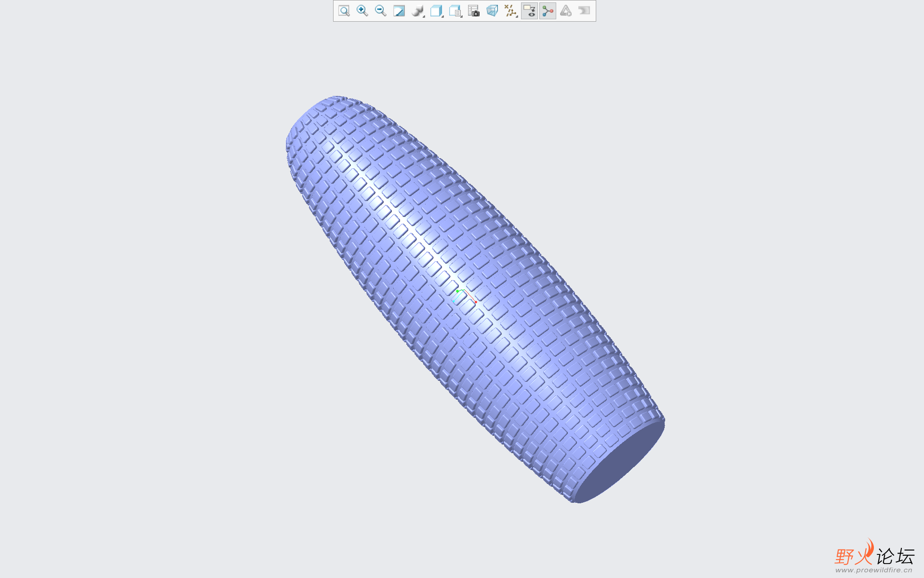Select the triangular annotation tool icon
The width and height of the screenshot is (924, 578).
coord(565,11)
